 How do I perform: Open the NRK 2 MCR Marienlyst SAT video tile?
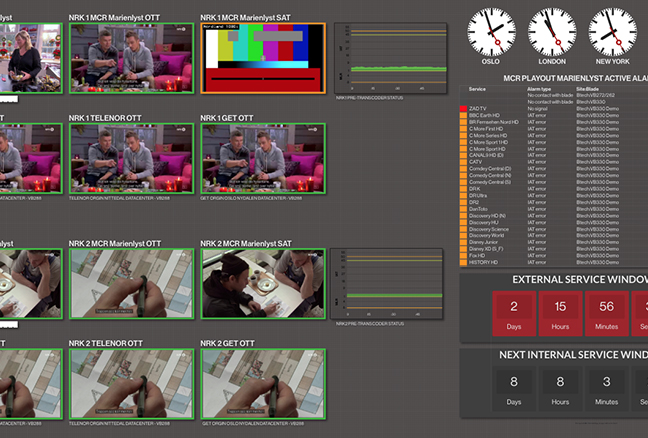click(263, 284)
